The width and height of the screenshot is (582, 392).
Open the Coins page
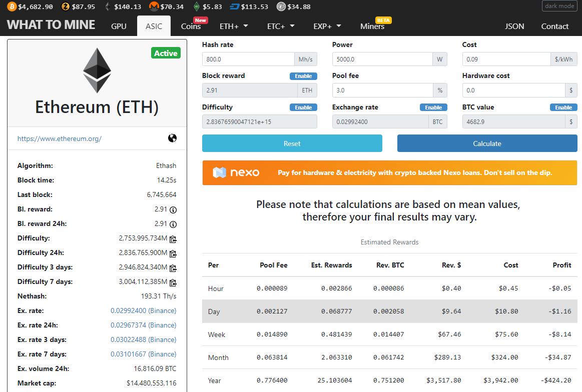pyautogui.click(x=191, y=26)
